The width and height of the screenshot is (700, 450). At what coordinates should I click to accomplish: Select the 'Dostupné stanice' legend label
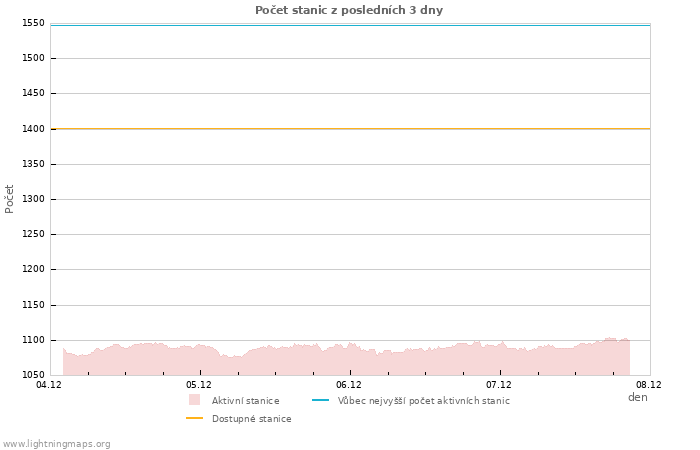[x=251, y=419]
